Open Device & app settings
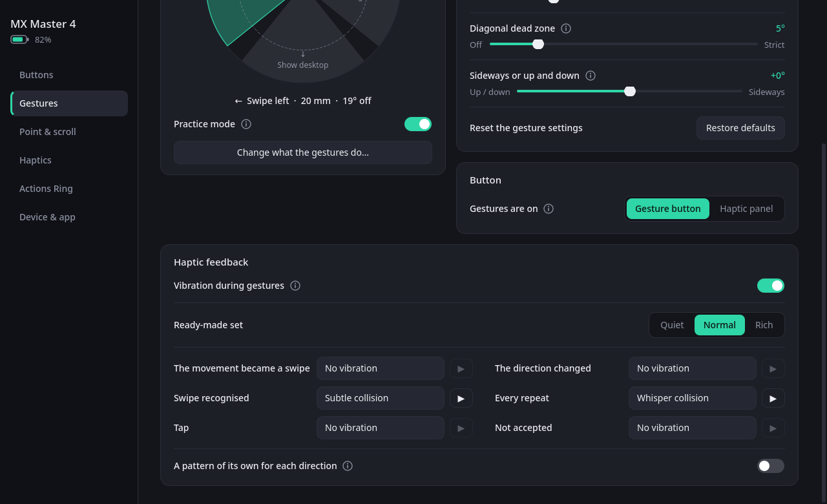 click(69, 217)
